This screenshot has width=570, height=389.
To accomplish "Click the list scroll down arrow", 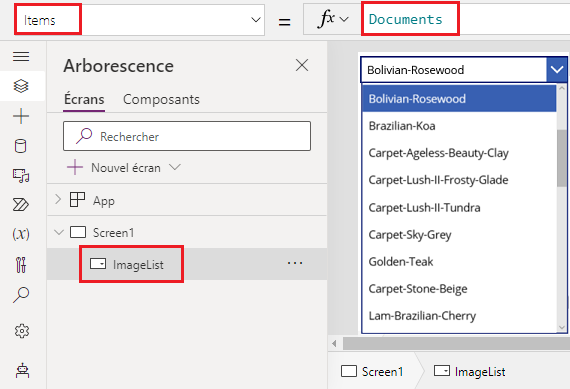I will tap(562, 327).
